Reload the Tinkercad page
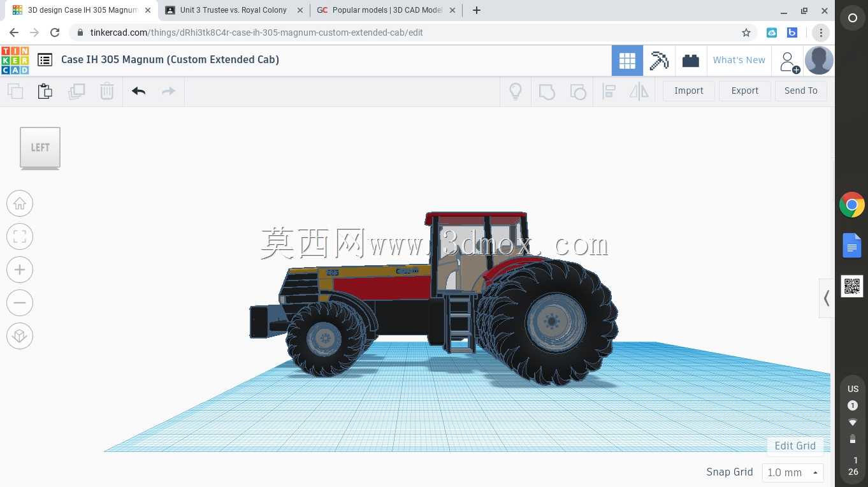The width and height of the screenshot is (868, 487). point(55,33)
